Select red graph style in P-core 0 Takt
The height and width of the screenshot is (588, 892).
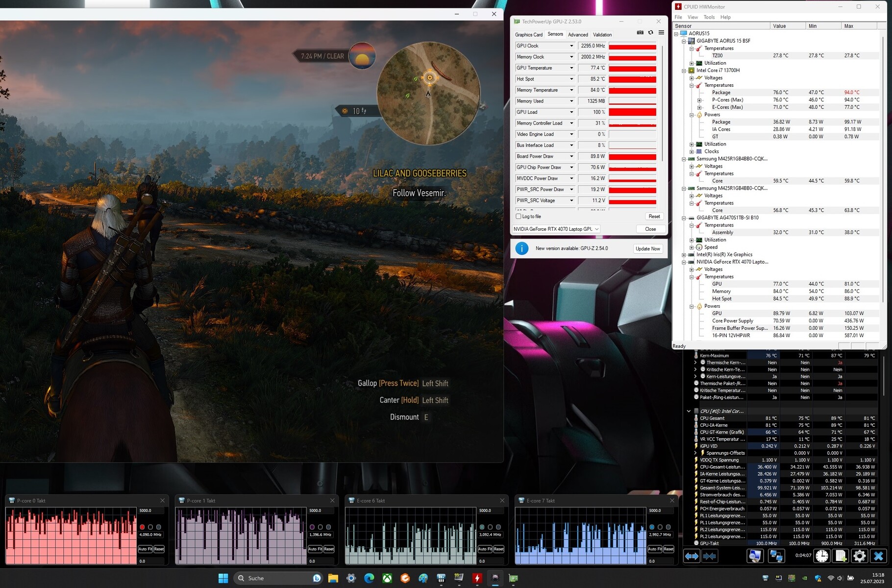point(142,527)
